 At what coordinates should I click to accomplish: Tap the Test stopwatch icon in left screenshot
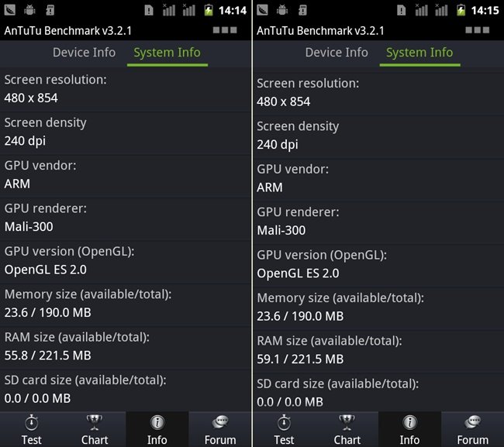point(32,423)
